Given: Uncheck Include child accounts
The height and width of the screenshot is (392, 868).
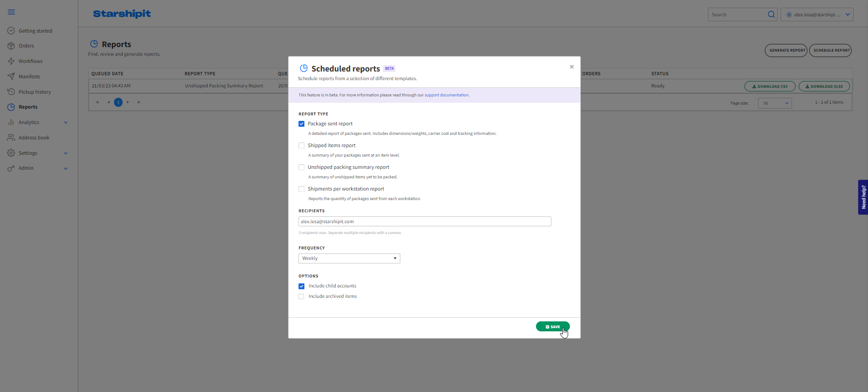Looking at the screenshot, I should tap(301, 286).
